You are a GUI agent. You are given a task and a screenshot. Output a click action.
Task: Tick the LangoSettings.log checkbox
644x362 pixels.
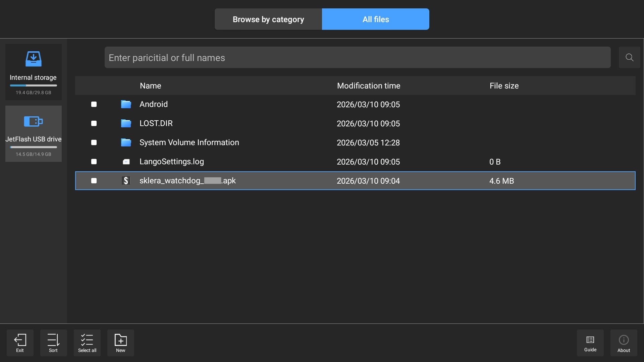pyautogui.click(x=94, y=162)
